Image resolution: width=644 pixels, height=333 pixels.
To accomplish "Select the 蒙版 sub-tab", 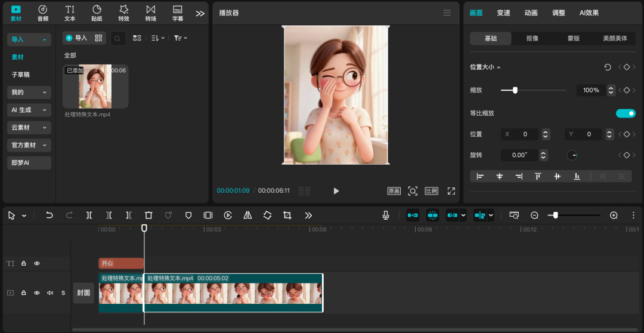I will [573, 38].
